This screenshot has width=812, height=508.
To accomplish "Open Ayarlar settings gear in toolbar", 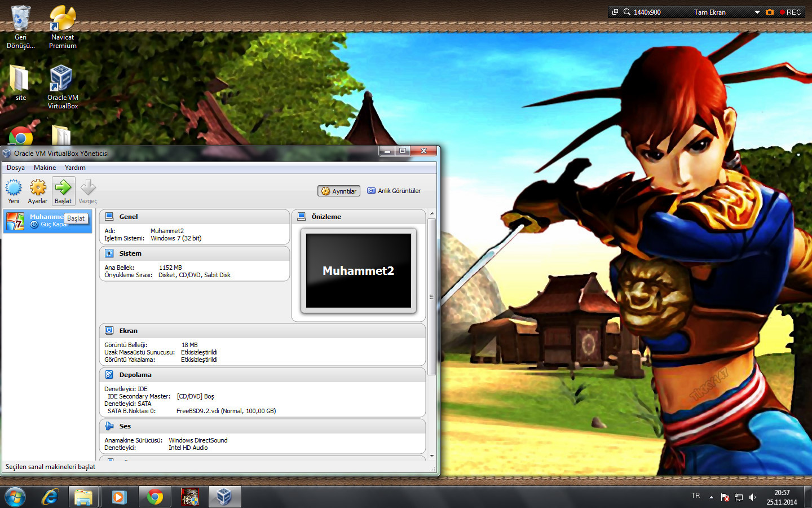I will click(38, 187).
